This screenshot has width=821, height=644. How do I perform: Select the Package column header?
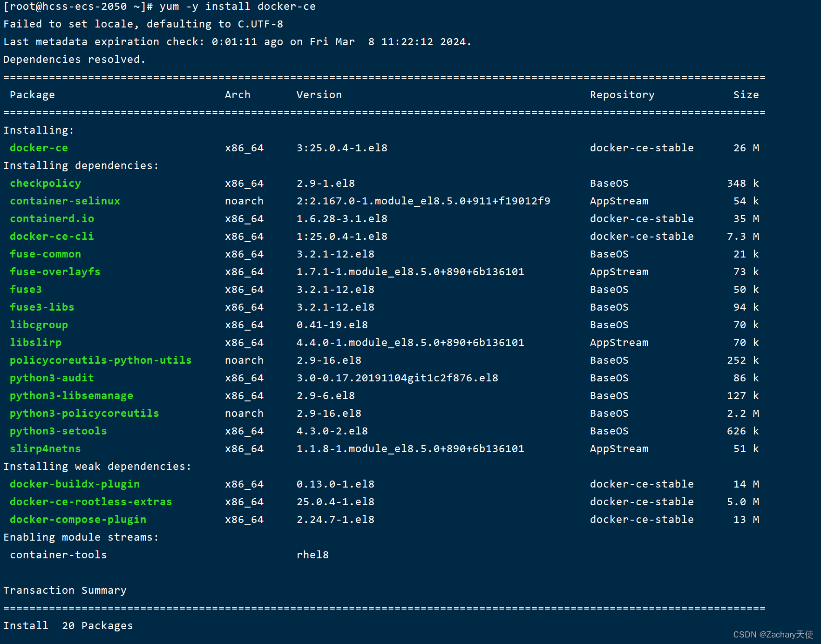[32, 95]
